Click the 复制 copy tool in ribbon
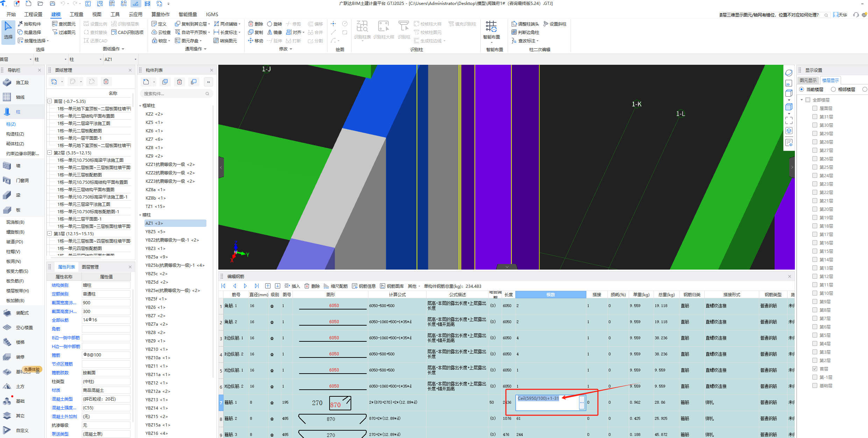Screen dimensions: 868x438 255,32
